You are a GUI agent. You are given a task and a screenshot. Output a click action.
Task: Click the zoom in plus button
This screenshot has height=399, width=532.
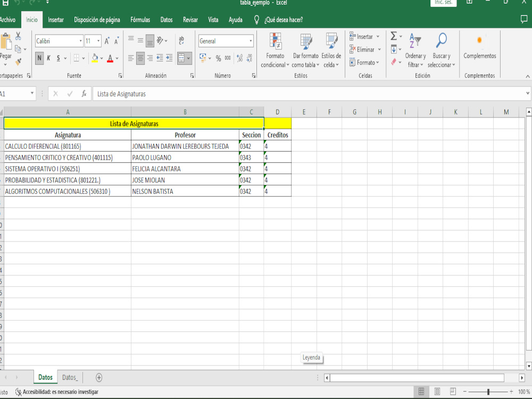point(511,392)
